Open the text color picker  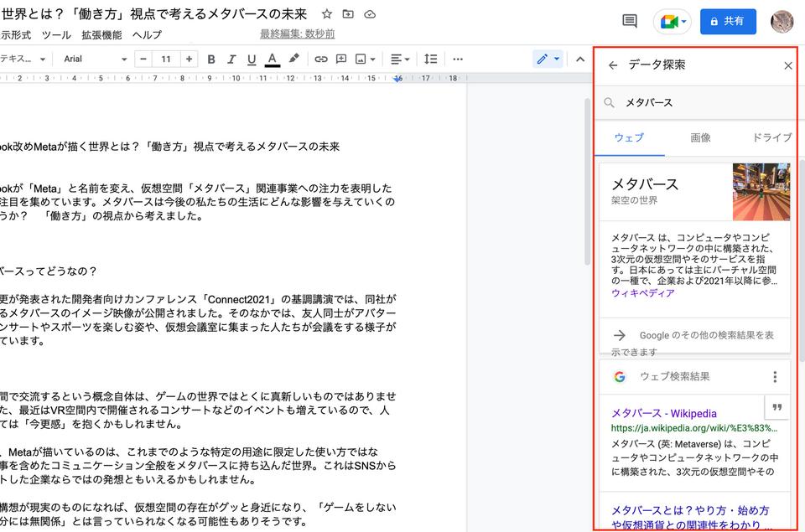pyautogui.click(x=273, y=59)
